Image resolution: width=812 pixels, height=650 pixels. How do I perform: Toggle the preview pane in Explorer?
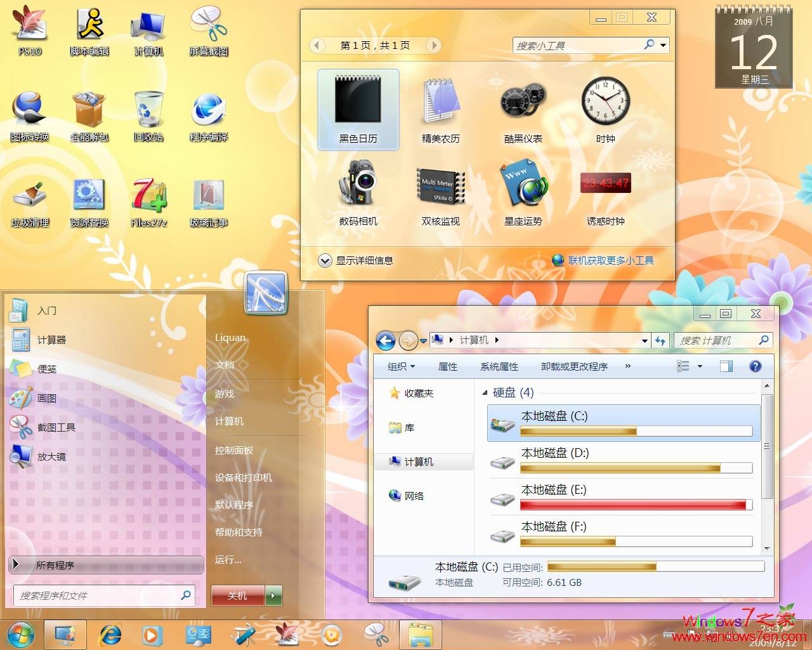point(726,366)
